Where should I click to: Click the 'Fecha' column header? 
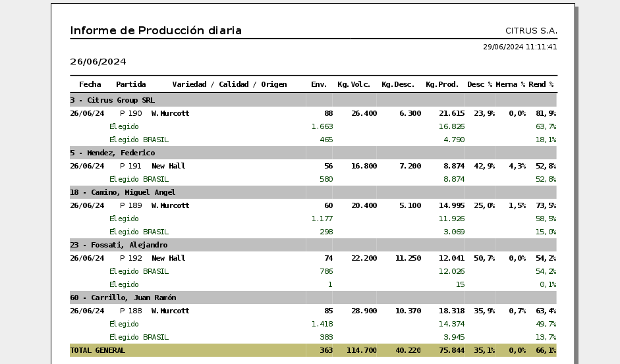tap(90, 84)
